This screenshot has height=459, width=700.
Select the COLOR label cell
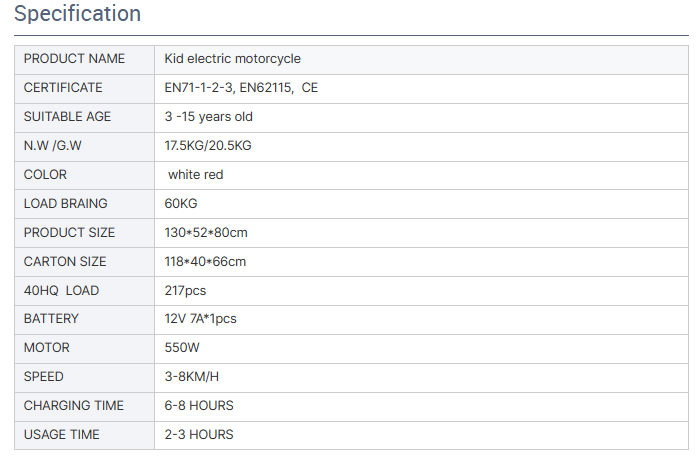46,175
